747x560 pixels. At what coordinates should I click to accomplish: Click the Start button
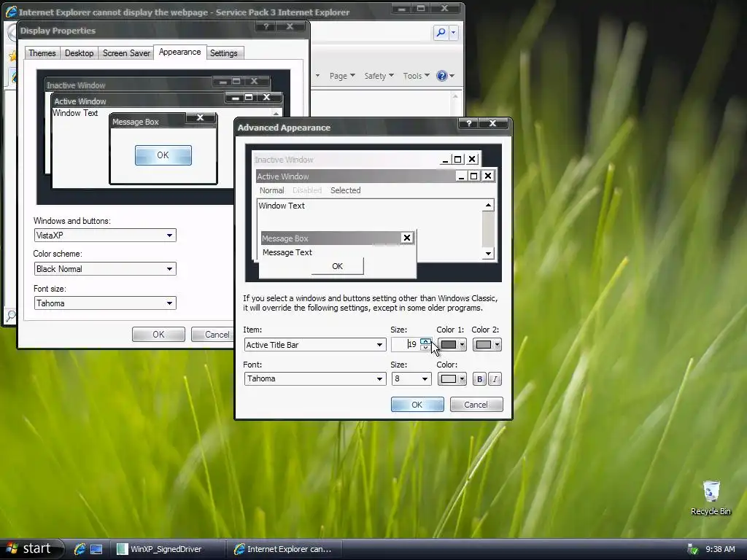tap(31, 548)
